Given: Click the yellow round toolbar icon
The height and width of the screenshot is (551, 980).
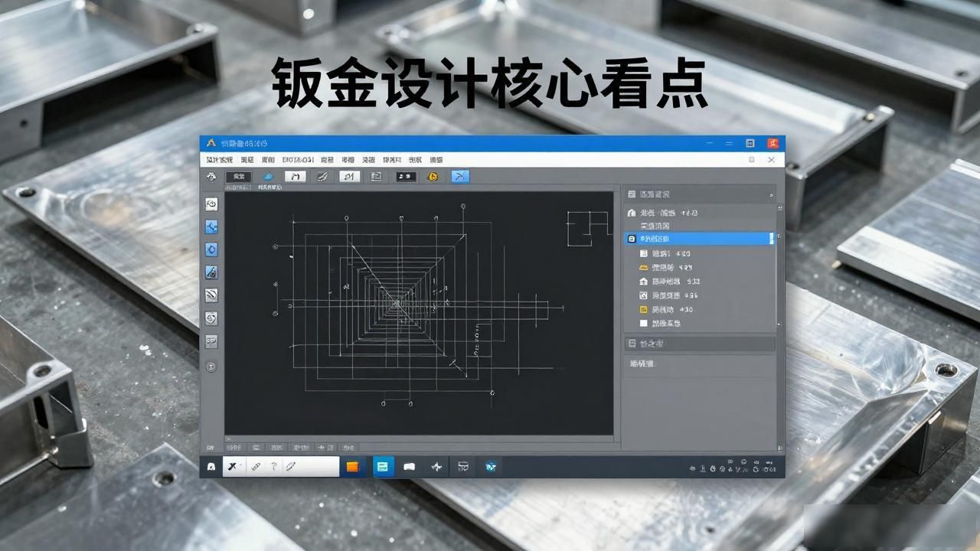Looking at the screenshot, I should [432, 177].
